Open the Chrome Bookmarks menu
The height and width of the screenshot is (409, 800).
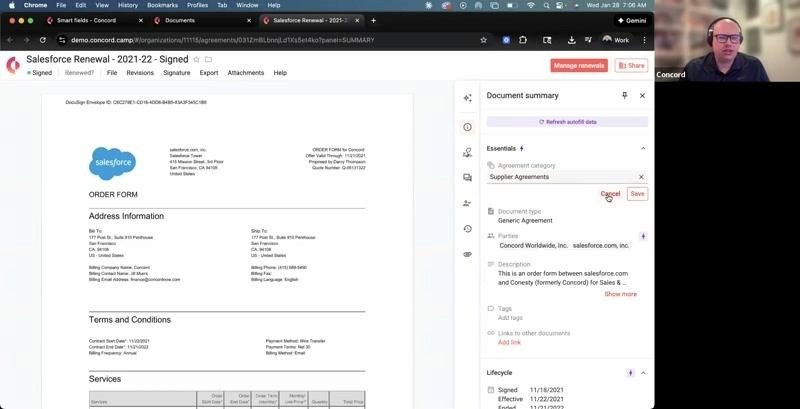click(x=162, y=5)
